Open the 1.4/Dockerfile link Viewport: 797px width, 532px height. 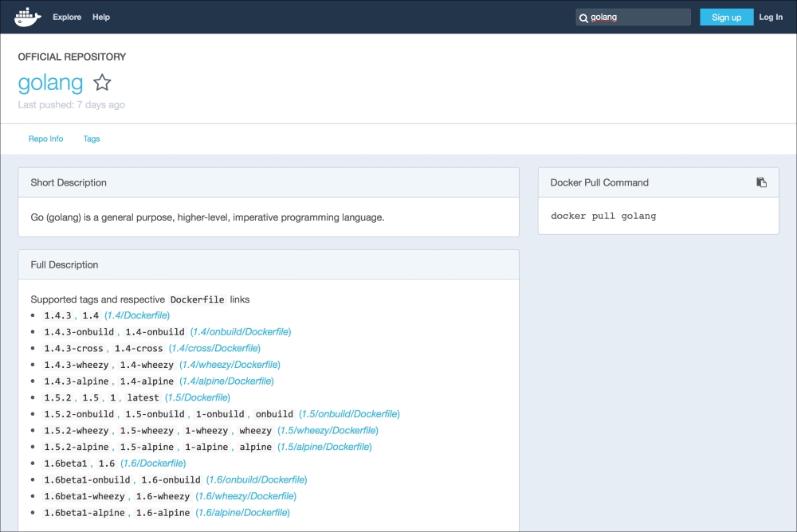click(137, 315)
